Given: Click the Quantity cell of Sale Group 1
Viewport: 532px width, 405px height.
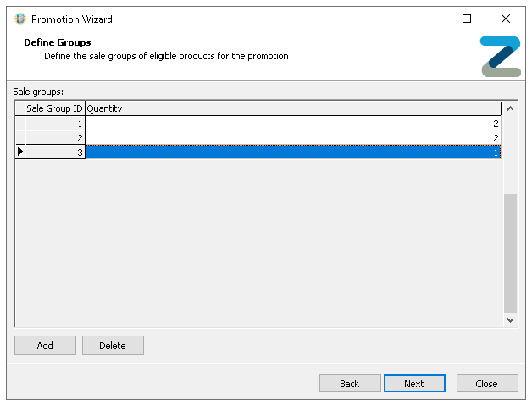Looking at the screenshot, I should [x=292, y=124].
